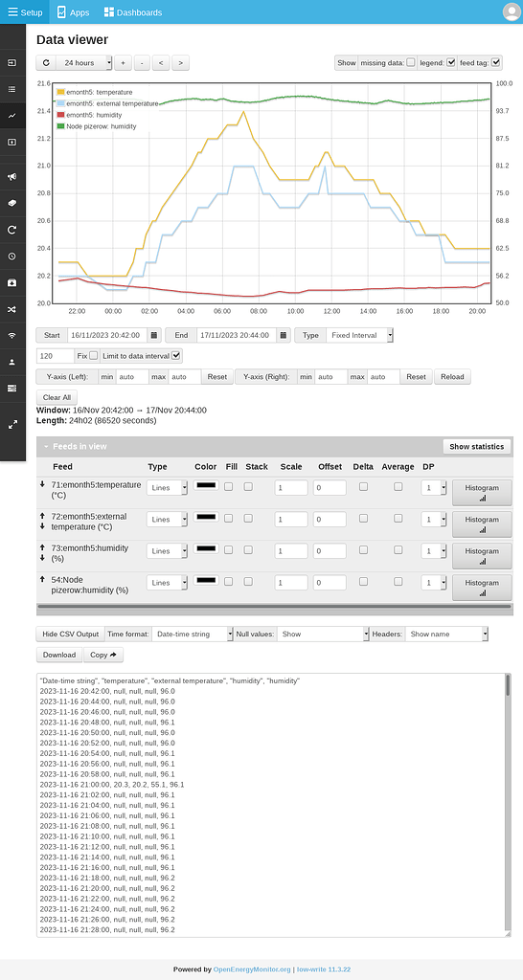Open the Dashboards menu
Viewport: 523px width, 980px height.
pos(132,11)
